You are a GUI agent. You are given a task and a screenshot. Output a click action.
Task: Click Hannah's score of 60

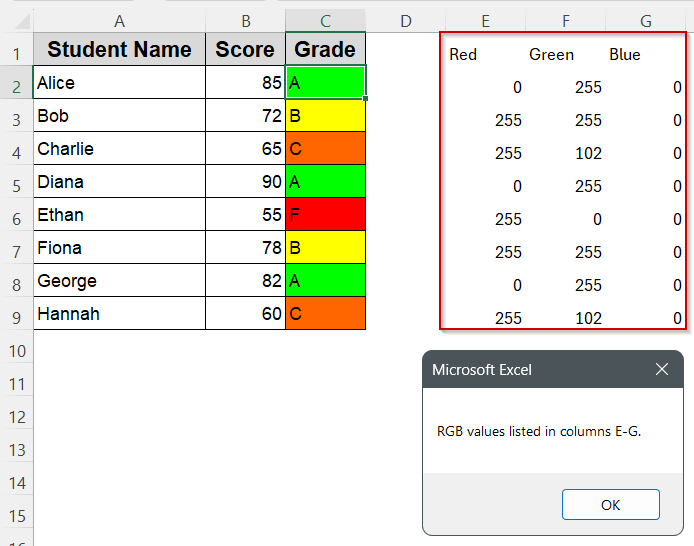pos(246,313)
